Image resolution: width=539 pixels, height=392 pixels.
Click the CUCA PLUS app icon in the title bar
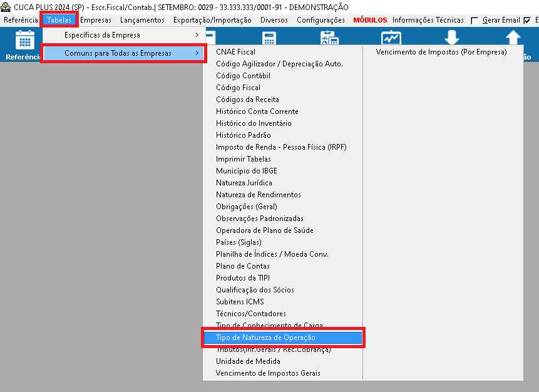(6, 7)
